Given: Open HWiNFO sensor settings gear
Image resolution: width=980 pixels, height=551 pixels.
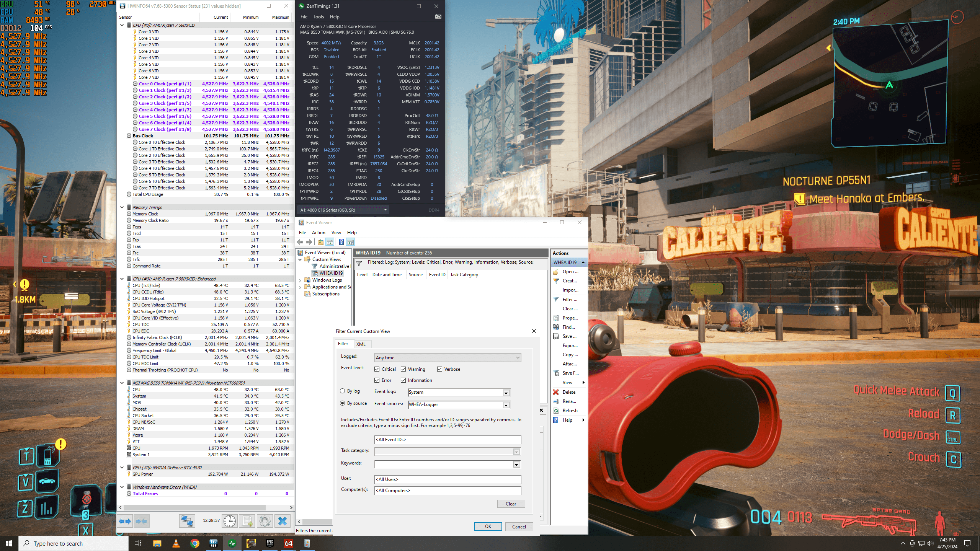Looking at the screenshot, I should pos(265,521).
